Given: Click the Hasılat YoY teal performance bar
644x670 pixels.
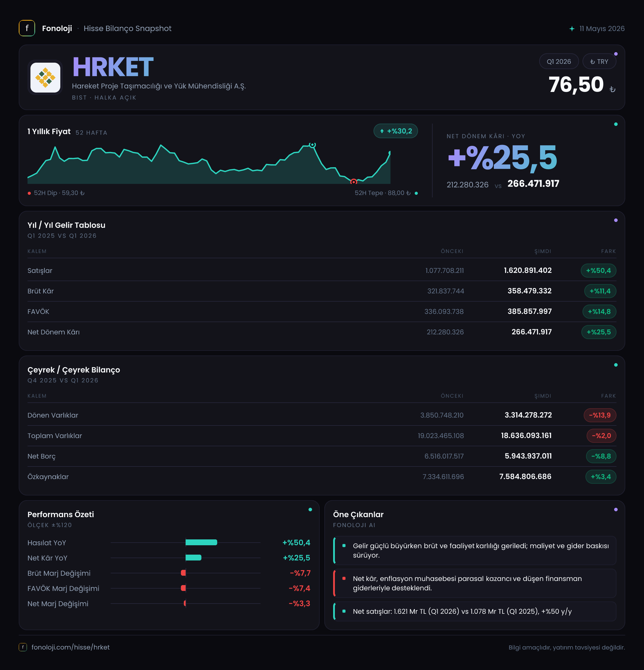Looking at the screenshot, I should pos(201,543).
